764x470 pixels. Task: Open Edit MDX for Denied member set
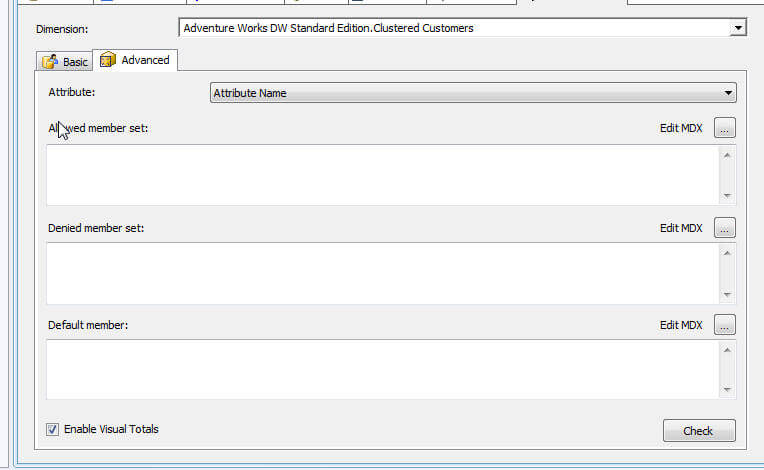click(x=725, y=227)
